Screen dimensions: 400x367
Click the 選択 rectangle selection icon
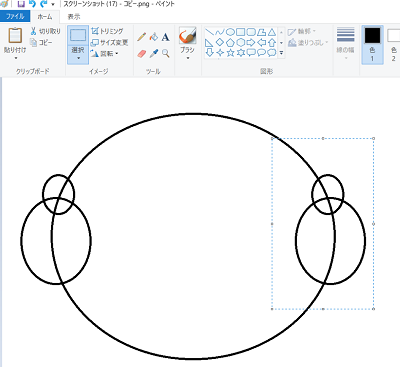point(78,35)
